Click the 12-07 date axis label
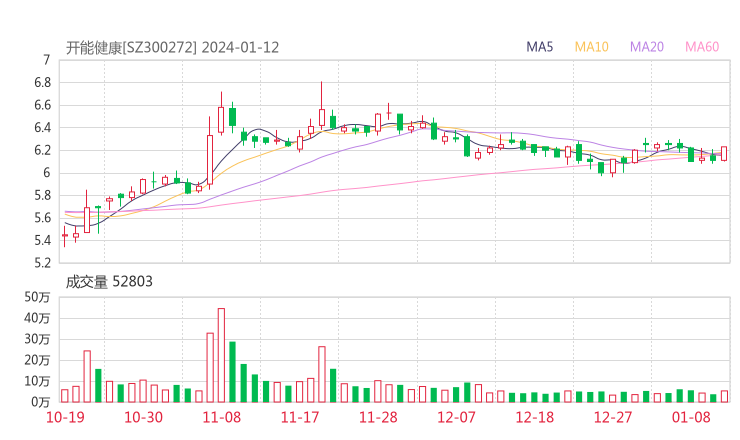 [456, 417]
